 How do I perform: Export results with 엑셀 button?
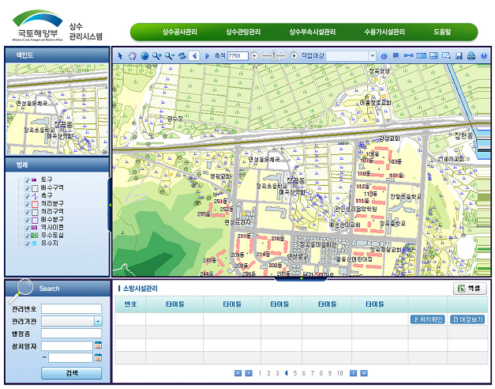pyautogui.click(x=470, y=288)
